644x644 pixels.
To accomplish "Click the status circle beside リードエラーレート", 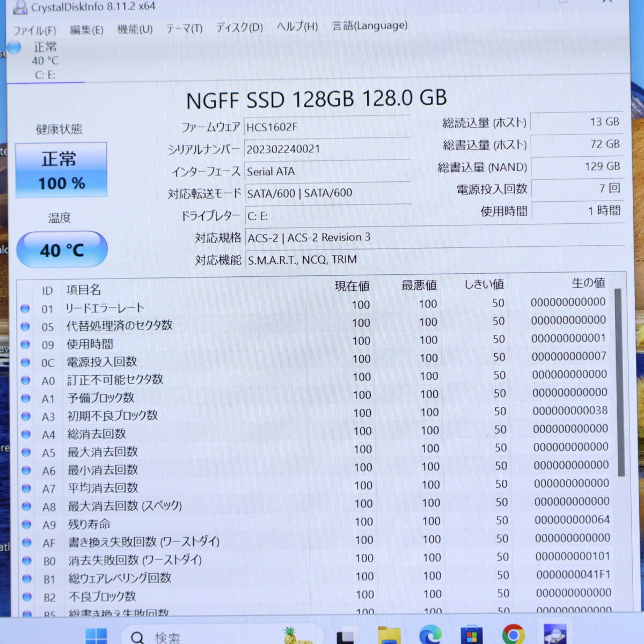I will [x=25, y=309].
